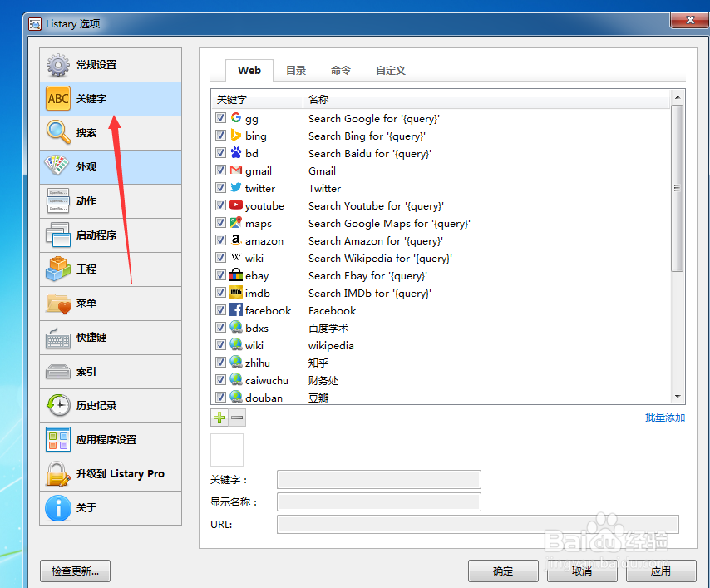Click the 关键字 column header

pos(257,99)
